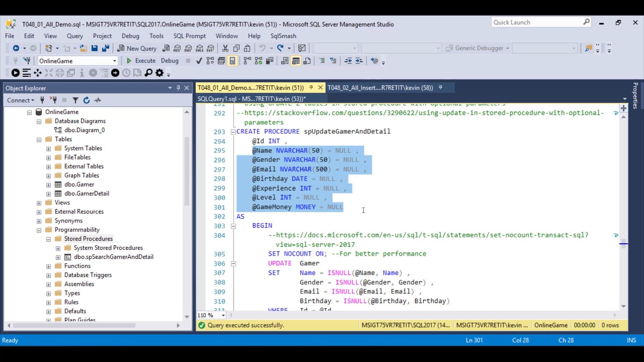Adjust the 110% editor zoom control

[210, 315]
